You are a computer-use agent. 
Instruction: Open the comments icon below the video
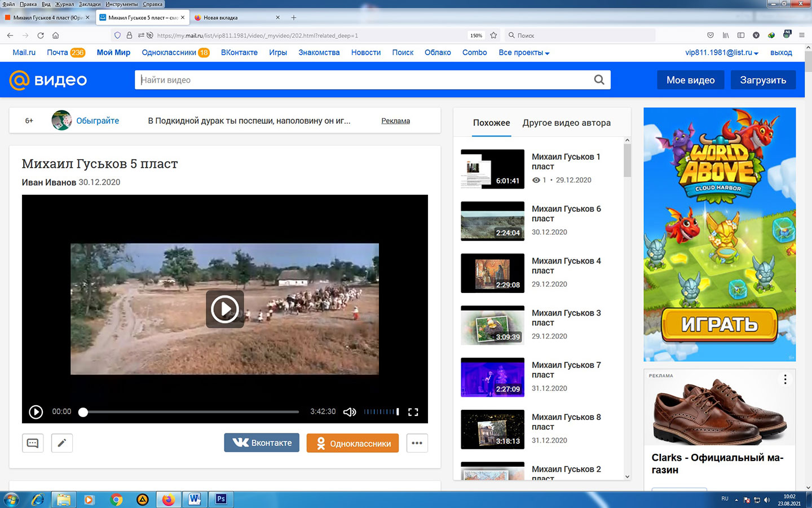tap(33, 443)
